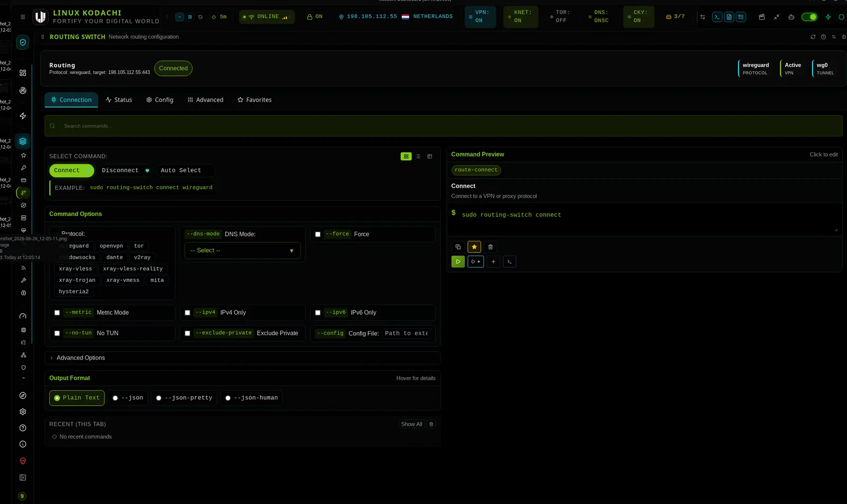
Task: Run the command with the green play button
Action: [458, 262]
